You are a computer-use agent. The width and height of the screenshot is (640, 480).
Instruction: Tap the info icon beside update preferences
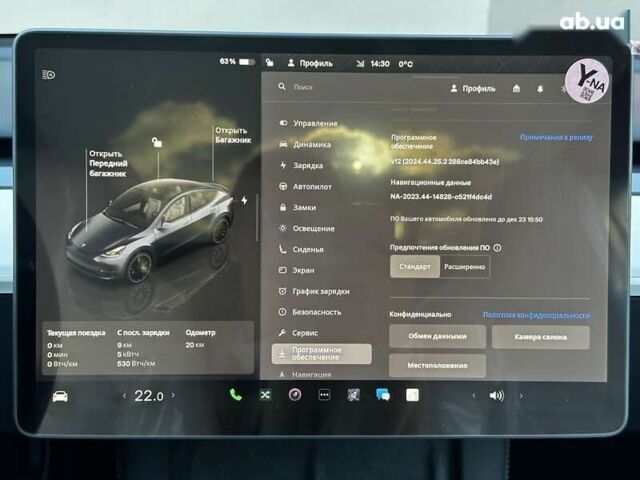pos(497,248)
